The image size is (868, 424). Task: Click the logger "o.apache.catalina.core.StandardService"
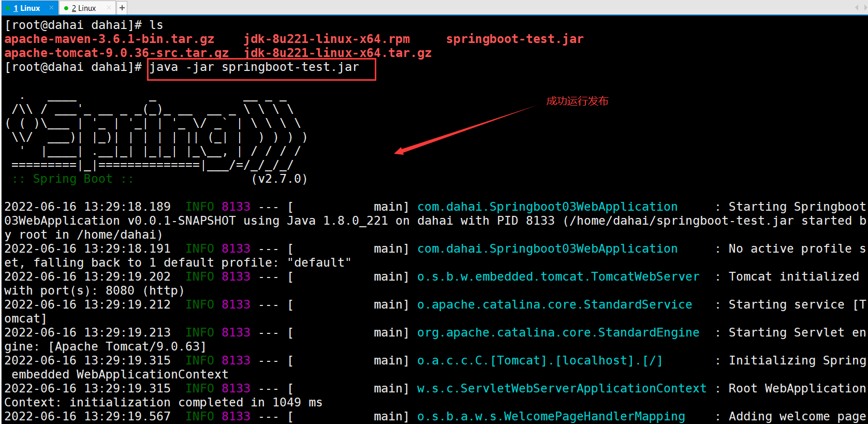tap(554, 305)
